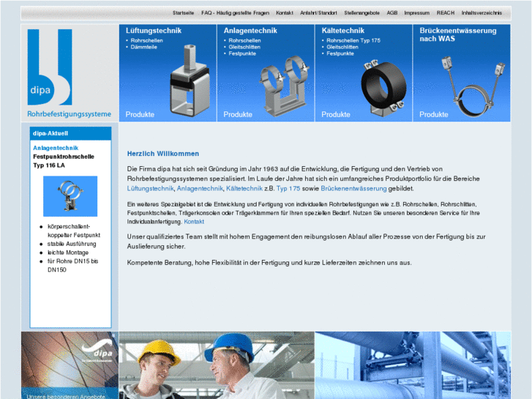
Task: Click the bridge drainage hanger image
Action: [473, 86]
